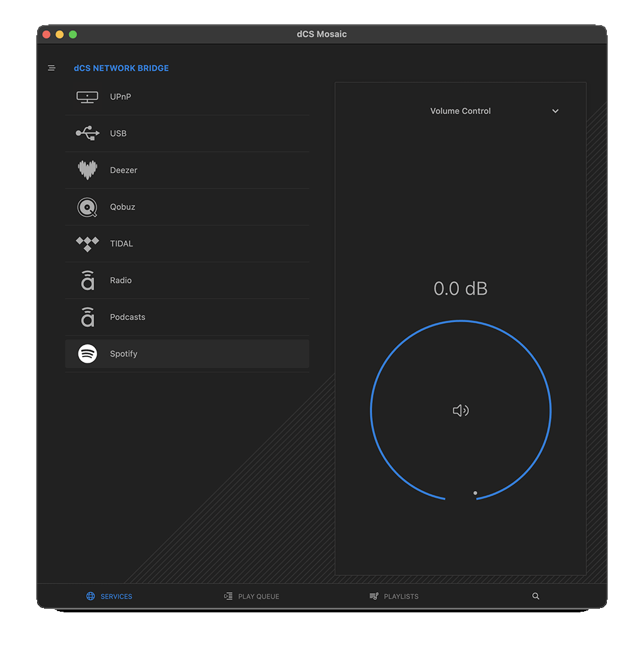Open the Volume Control dropdown label
This screenshot has height=657, width=644.
coord(460,111)
